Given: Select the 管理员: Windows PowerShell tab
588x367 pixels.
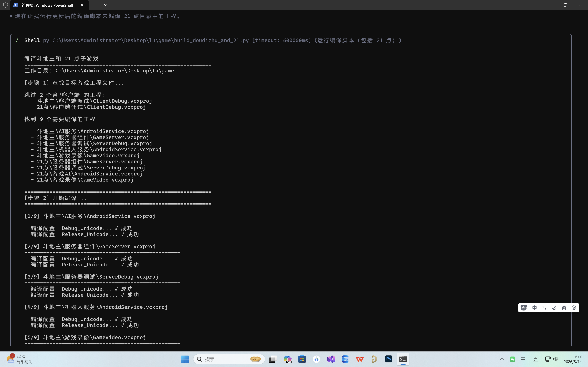Looking at the screenshot, I should tap(47, 5).
